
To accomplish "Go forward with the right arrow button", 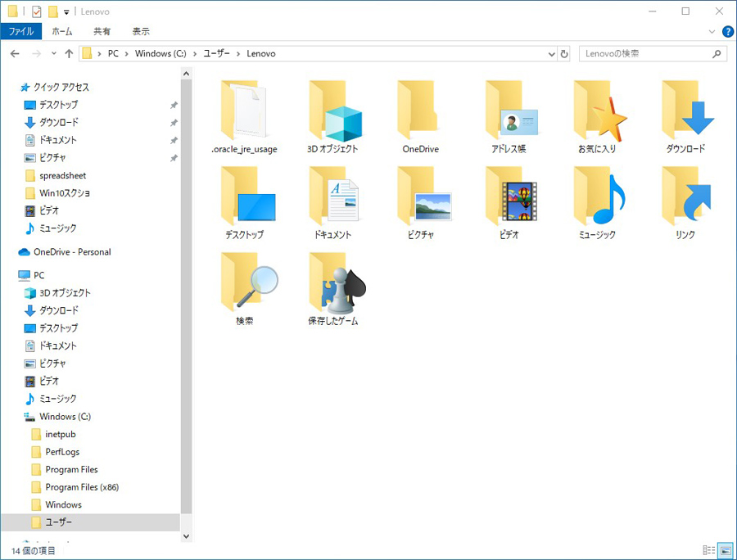I will pos(36,53).
